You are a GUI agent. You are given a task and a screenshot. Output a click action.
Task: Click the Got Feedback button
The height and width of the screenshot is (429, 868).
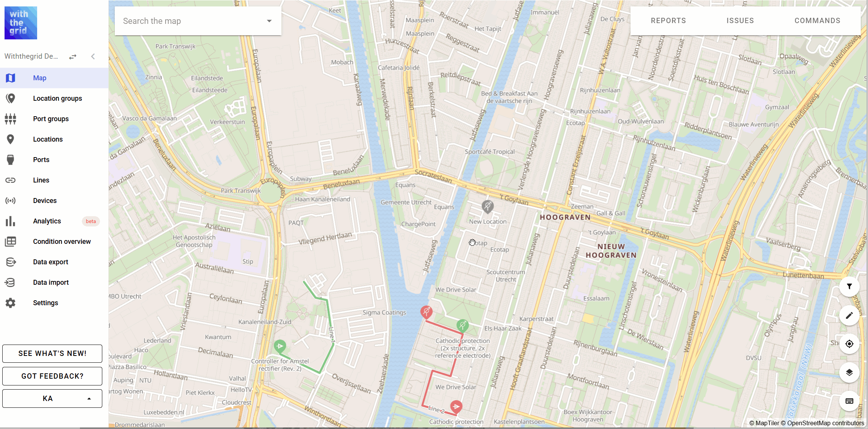[x=52, y=376]
